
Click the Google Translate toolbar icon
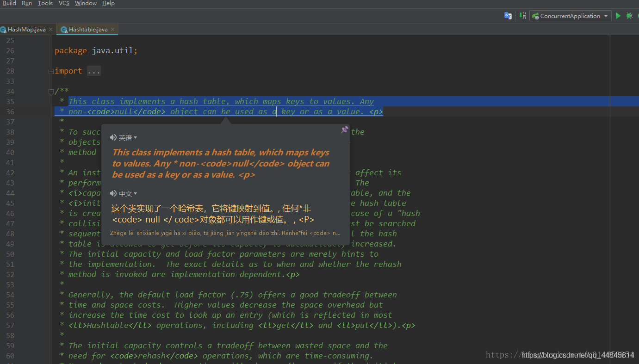[x=508, y=16]
